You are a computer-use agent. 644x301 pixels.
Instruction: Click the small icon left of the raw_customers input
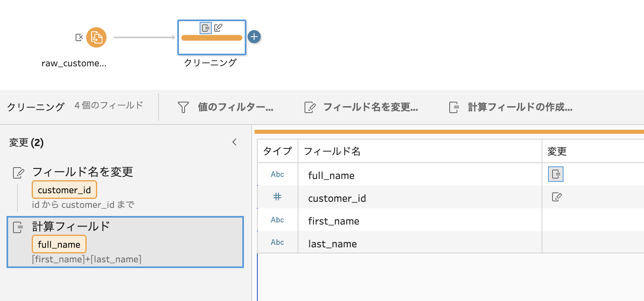(x=79, y=37)
